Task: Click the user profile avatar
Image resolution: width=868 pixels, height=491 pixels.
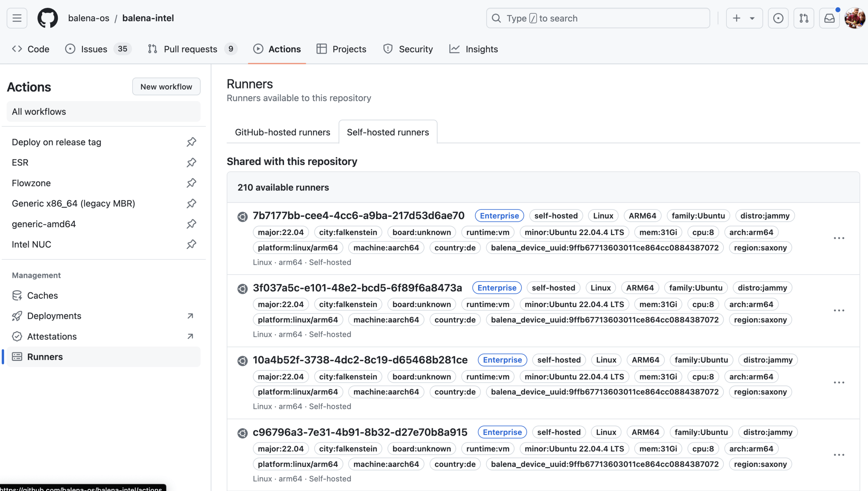Action: click(854, 18)
